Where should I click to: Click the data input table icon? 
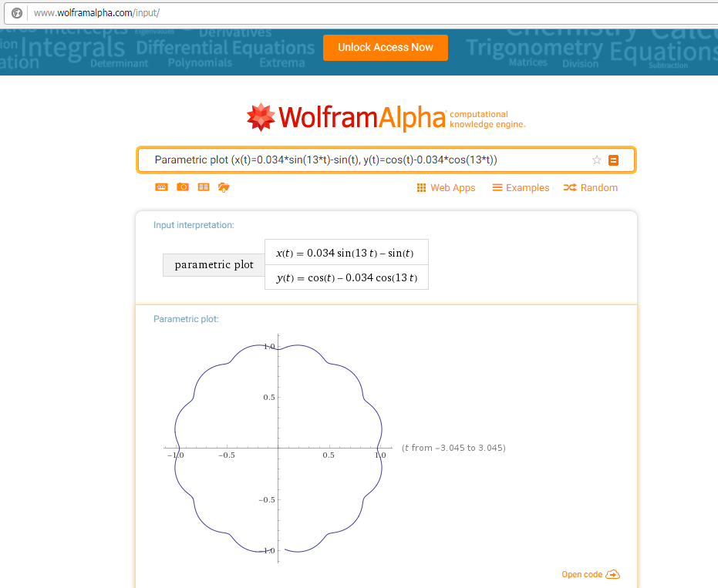tap(204, 187)
